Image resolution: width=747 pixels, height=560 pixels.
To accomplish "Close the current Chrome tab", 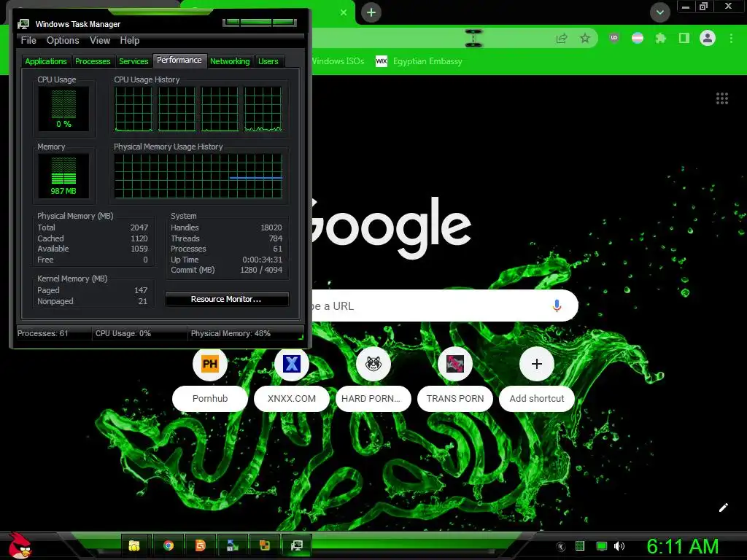I will click(x=344, y=12).
